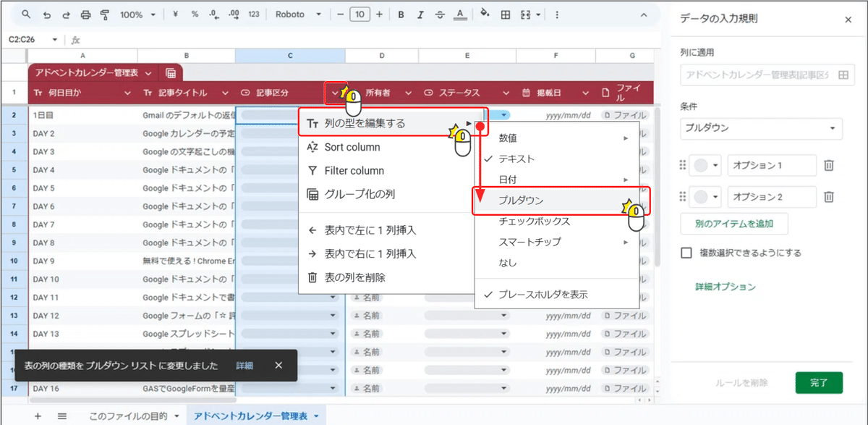Screen dimensions: 868x425
Task: Select テキスト column type
Action: (x=557, y=159)
